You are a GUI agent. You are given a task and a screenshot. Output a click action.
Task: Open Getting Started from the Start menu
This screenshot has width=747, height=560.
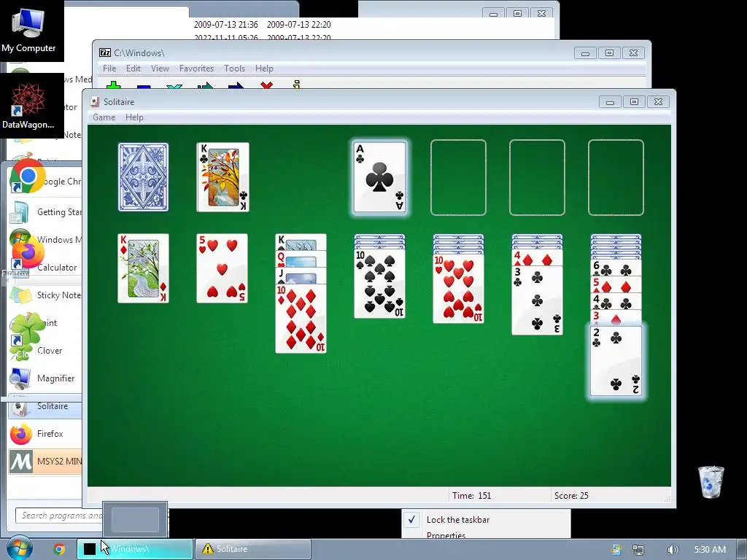pyautogui.click(x=45, y=212)
